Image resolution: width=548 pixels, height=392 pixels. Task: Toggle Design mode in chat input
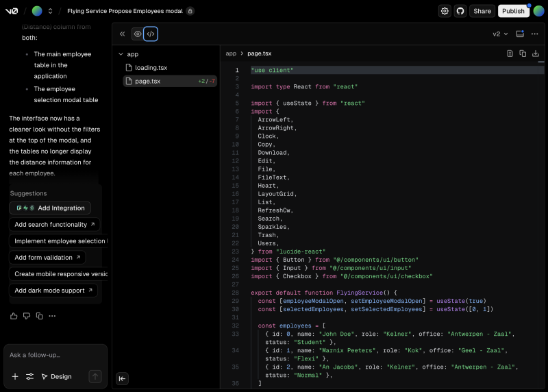click(56, 376)
